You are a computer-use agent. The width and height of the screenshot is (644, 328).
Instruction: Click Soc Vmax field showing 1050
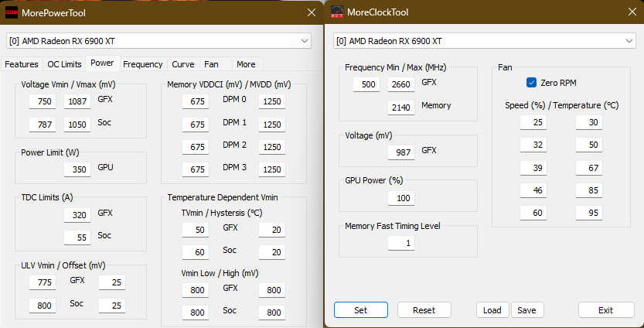pos(77,125)
